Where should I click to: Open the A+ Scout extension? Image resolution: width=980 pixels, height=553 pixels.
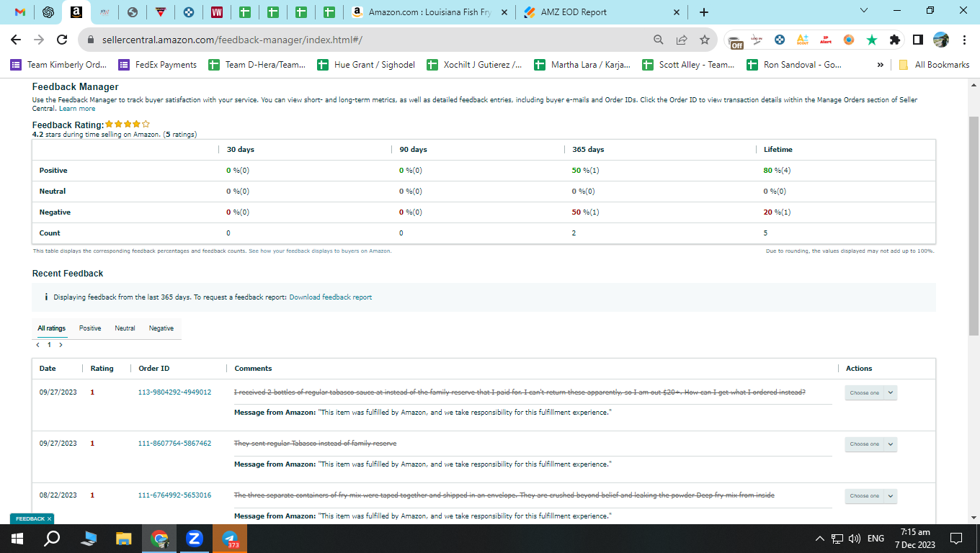click(802, 40)
